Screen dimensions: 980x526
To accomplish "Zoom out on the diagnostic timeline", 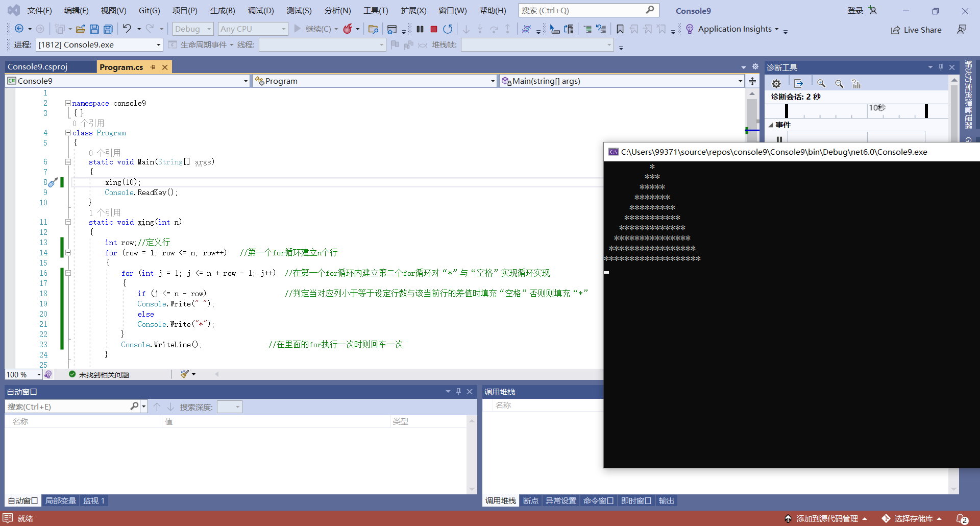I will click(839, 84).
